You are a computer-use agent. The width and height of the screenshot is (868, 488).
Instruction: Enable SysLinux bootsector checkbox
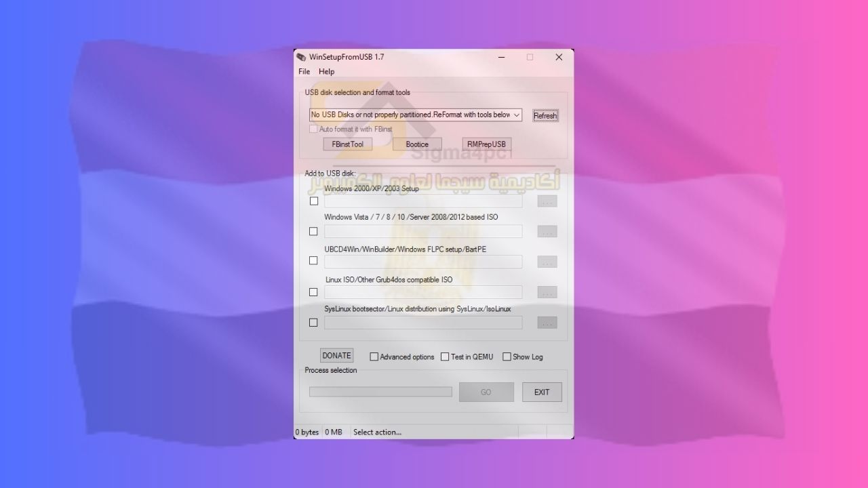[313, 323]
